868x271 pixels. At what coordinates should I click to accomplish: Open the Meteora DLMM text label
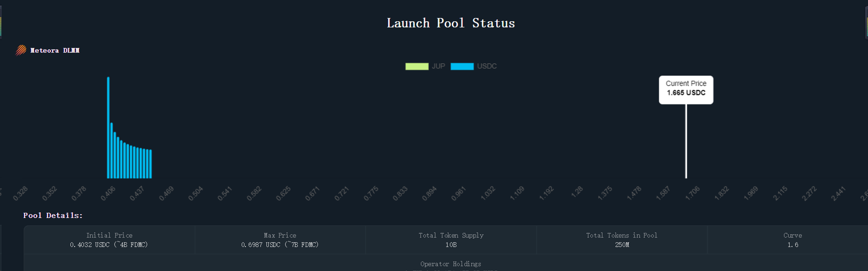55,50
